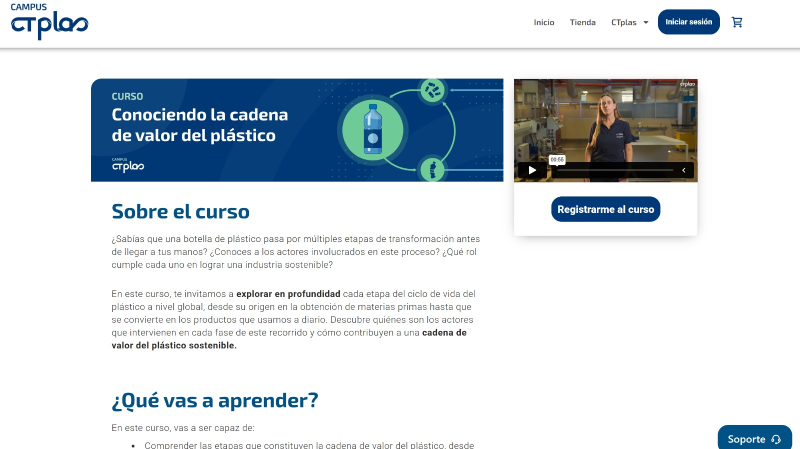This screenshot has height=449, width=800.
Task: Click the plastic bottle illustration in banner
Action: pyautogui.click(x=374, y=130)
